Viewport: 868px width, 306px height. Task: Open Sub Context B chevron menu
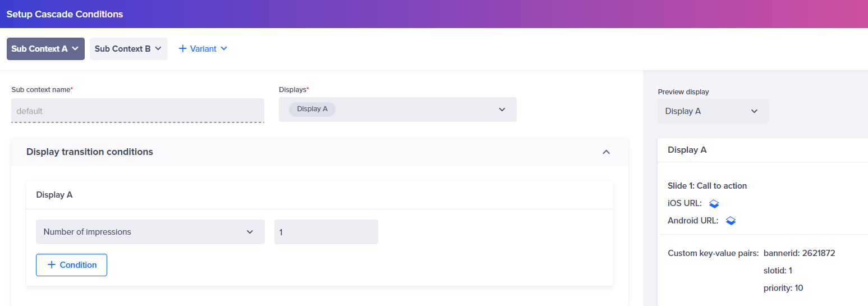(158, 49)
